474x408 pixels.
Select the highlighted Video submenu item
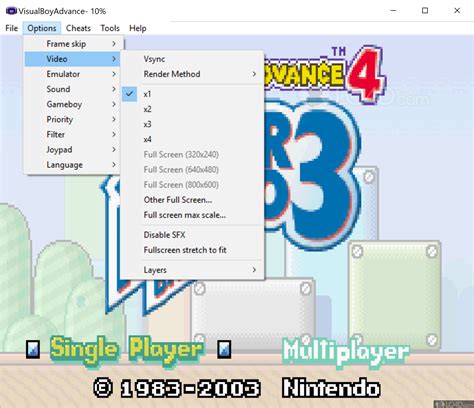72,59
